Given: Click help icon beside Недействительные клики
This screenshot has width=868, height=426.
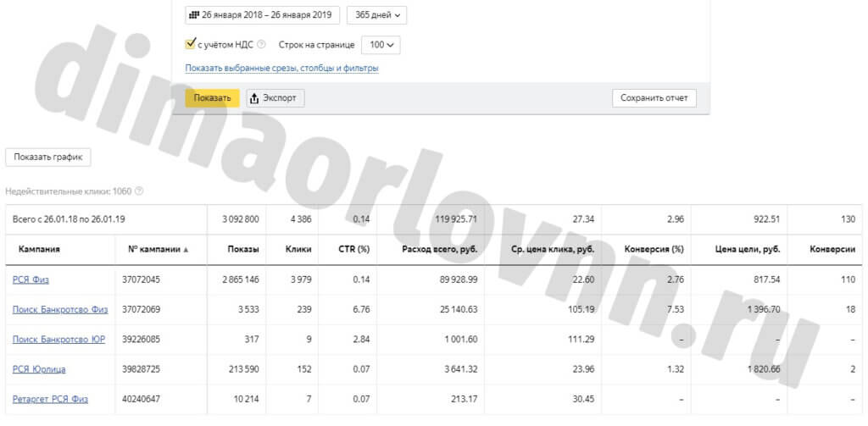Looking at the screenshot, I should (x=139, y=191).
